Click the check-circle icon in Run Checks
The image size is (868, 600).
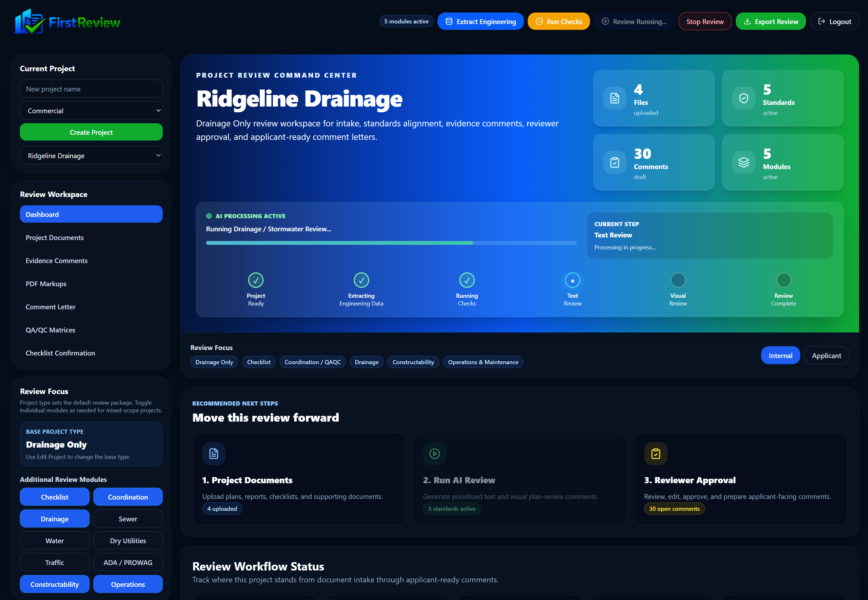point(539,21)
